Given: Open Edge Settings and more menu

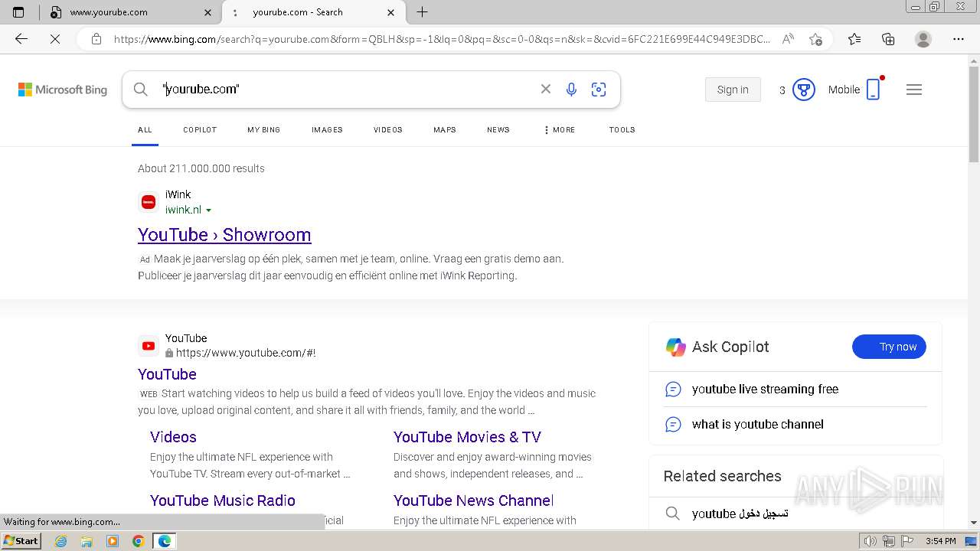Looking at the screenshot, I should coord(959,39).
